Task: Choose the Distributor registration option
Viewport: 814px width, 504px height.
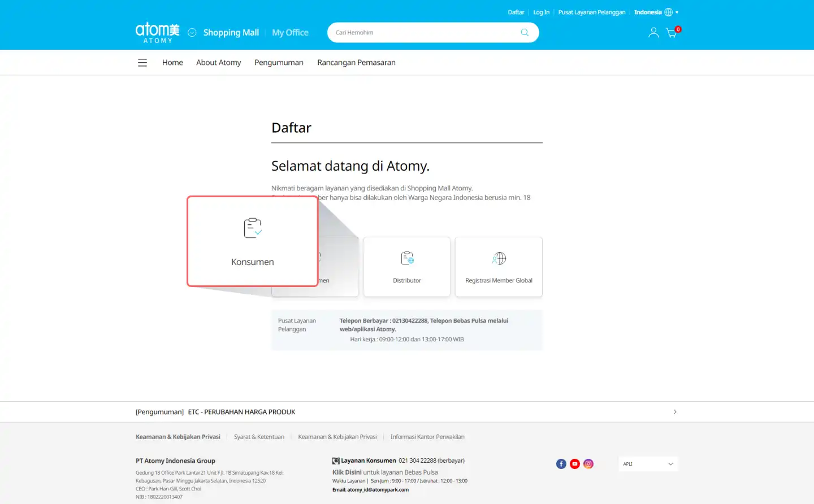Action: [407, 267]
